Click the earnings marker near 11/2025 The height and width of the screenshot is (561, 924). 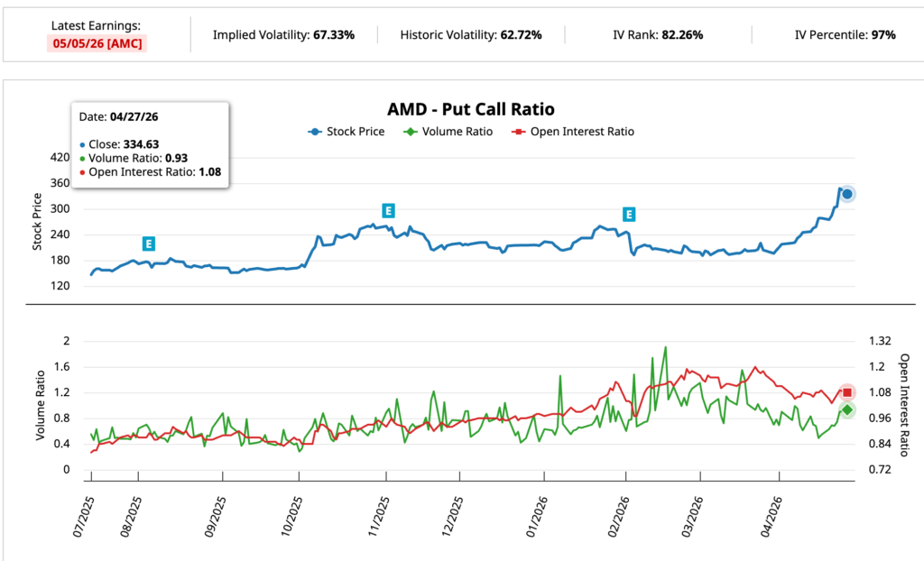388,211
